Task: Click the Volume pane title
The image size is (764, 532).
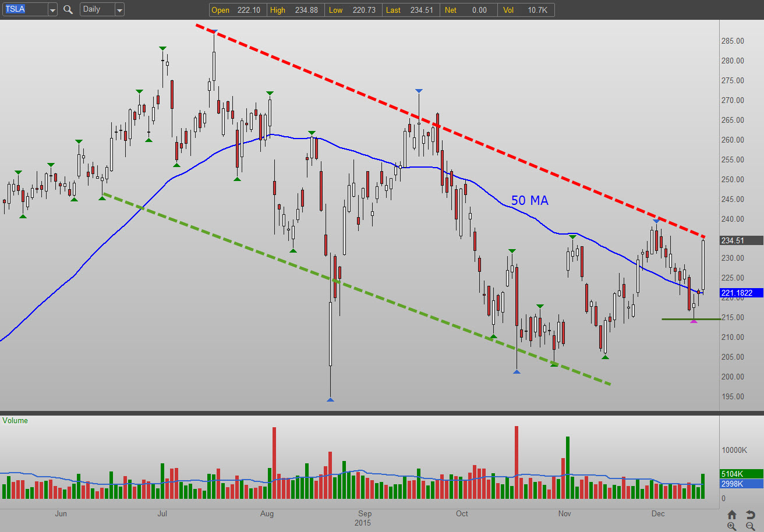Action: [x=15, y=420]
